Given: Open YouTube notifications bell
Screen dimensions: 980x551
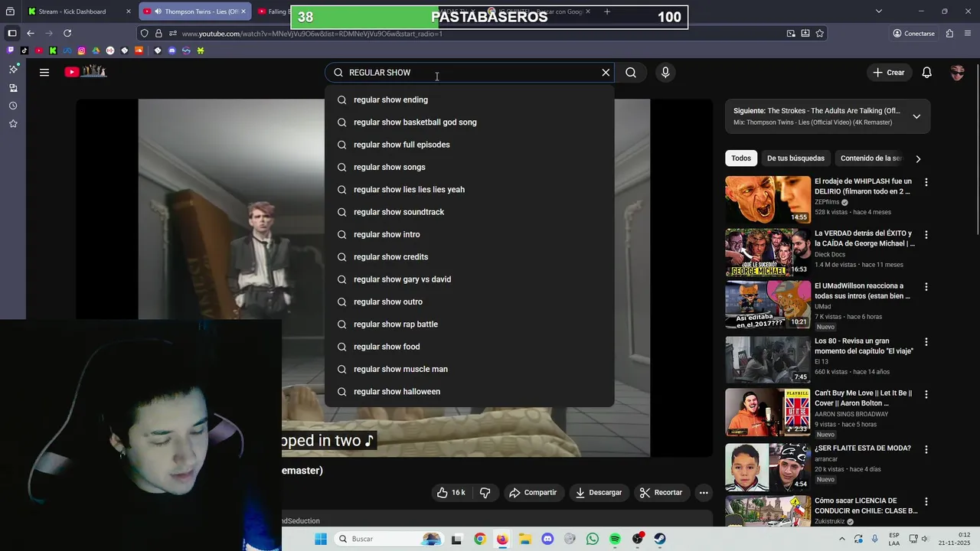Looking at the screenshot, I should coord(926,72).
